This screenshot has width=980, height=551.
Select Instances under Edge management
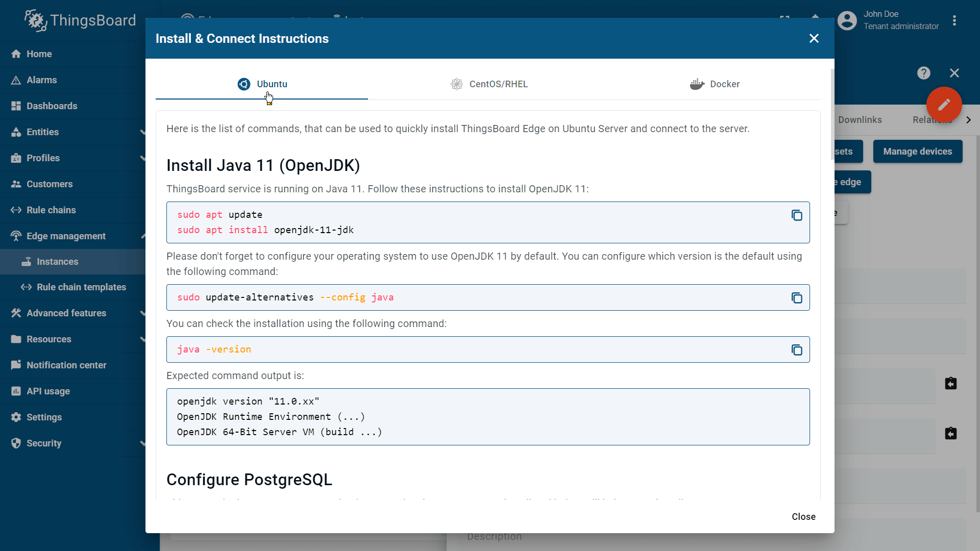[x=72, y=262]
